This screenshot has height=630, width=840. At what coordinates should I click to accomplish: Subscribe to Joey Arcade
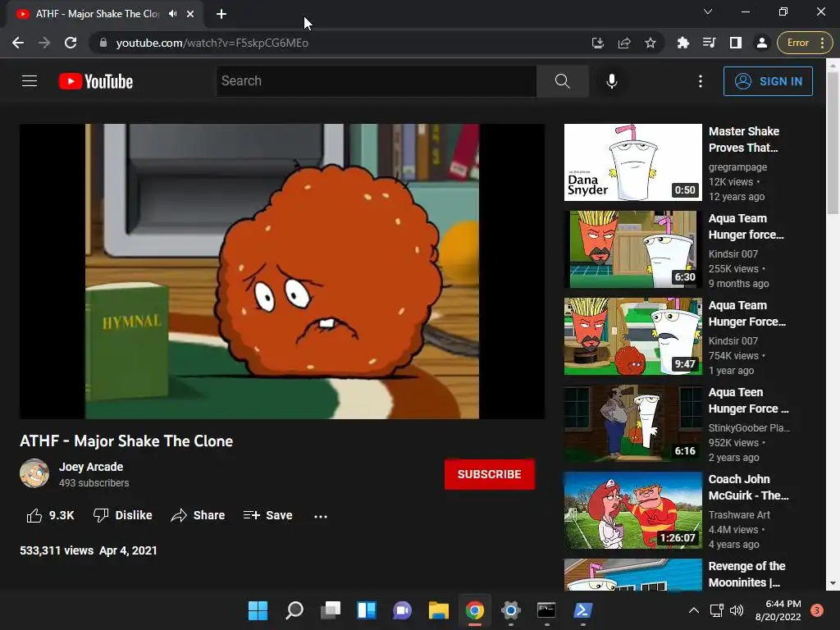point(489,474)
